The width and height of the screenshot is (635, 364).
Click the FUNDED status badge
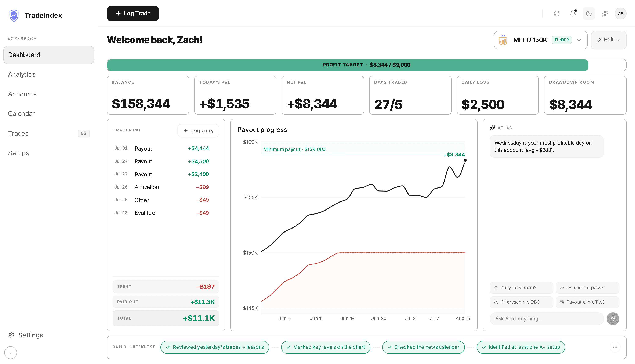point(561,40)
